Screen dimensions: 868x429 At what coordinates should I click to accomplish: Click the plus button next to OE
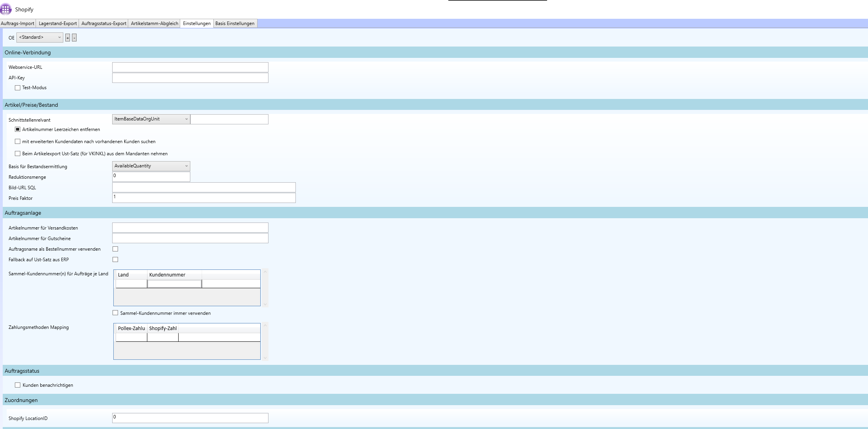pyautogui.click(x=68, y=38)
